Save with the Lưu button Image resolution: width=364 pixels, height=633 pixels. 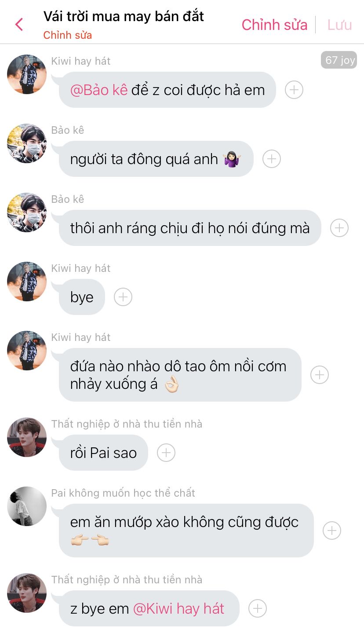coord(339,25)
